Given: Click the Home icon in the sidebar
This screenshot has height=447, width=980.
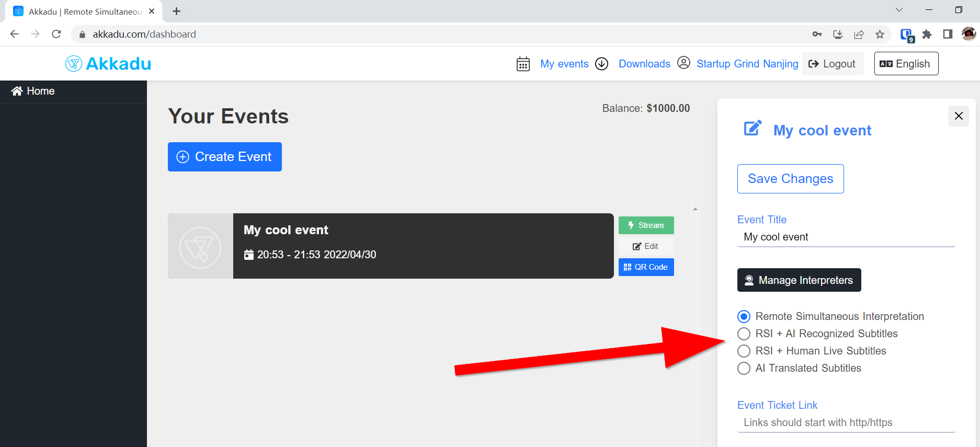Looking at the screenshot, I should [17, 91].
